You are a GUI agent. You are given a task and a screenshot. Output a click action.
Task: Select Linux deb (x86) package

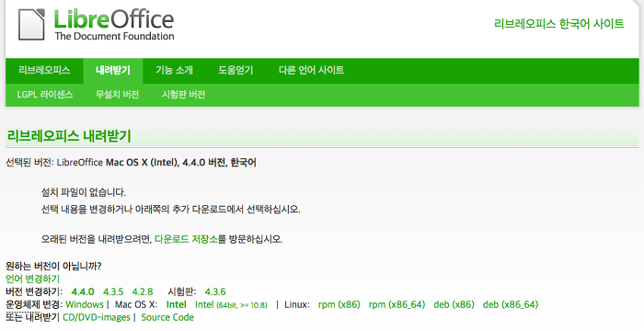pos(454,304)
